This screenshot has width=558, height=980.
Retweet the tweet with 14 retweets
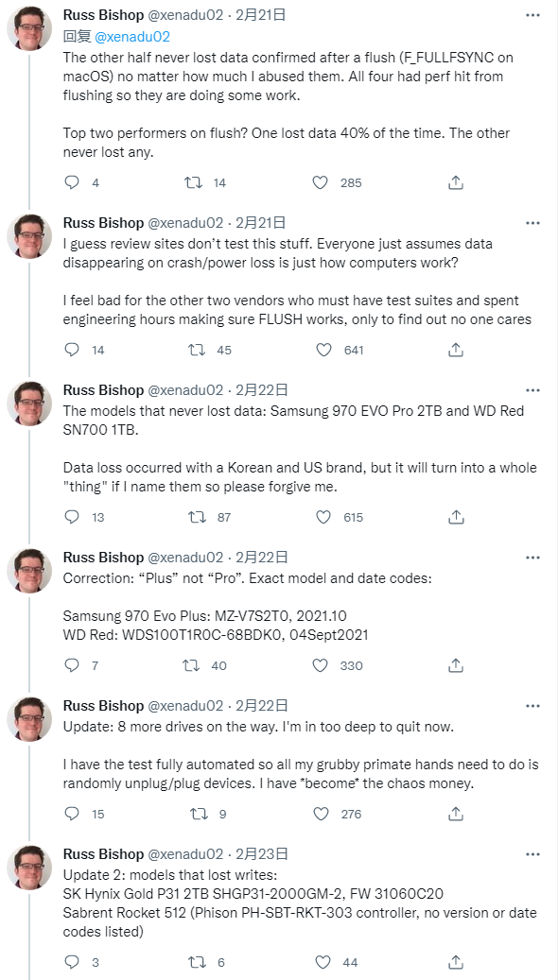pyautogui.click(x=193, y=182)
